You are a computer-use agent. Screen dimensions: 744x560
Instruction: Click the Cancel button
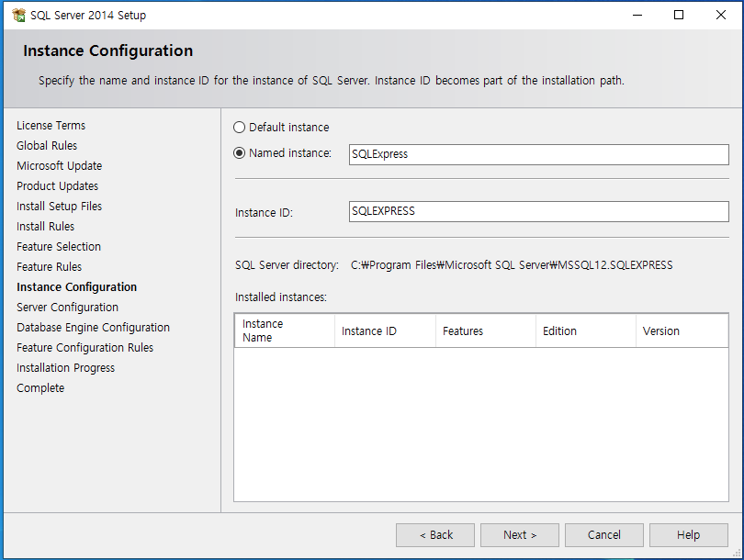pyautogui.click(x=603, y=535)
